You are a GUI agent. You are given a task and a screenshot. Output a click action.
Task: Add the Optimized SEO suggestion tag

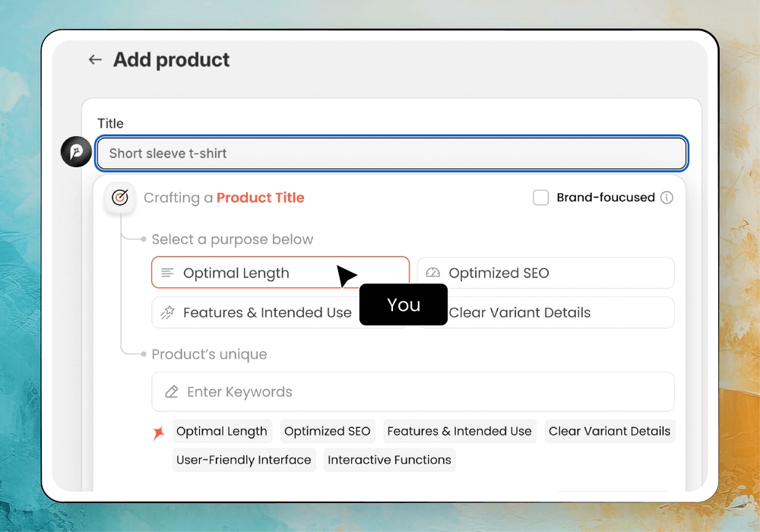coord(328,431)
